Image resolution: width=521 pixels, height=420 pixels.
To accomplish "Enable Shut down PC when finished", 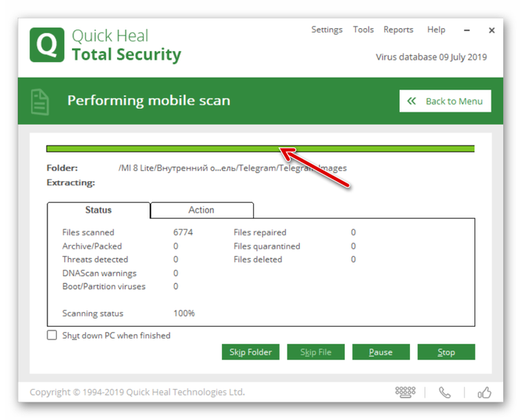I will coord(52,335).
